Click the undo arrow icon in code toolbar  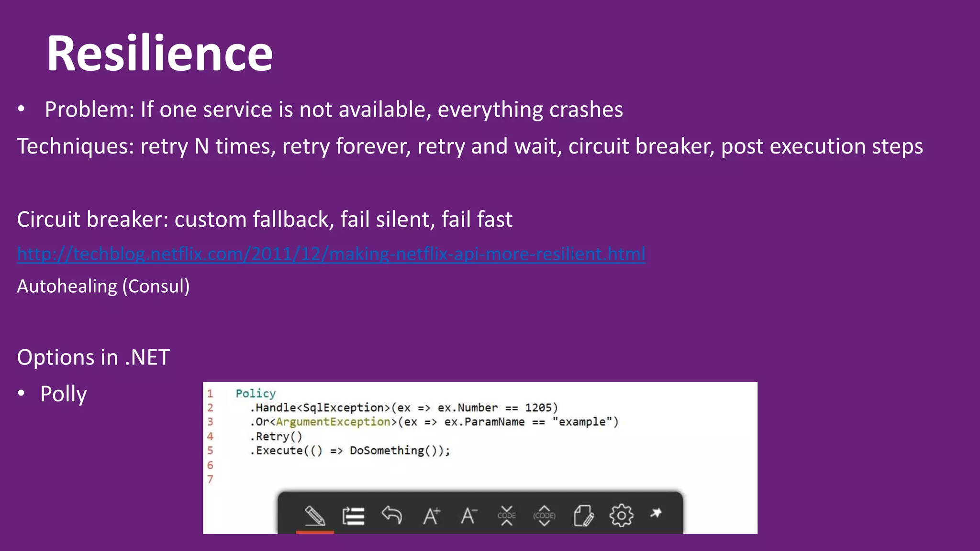click(x=391, y=516)
